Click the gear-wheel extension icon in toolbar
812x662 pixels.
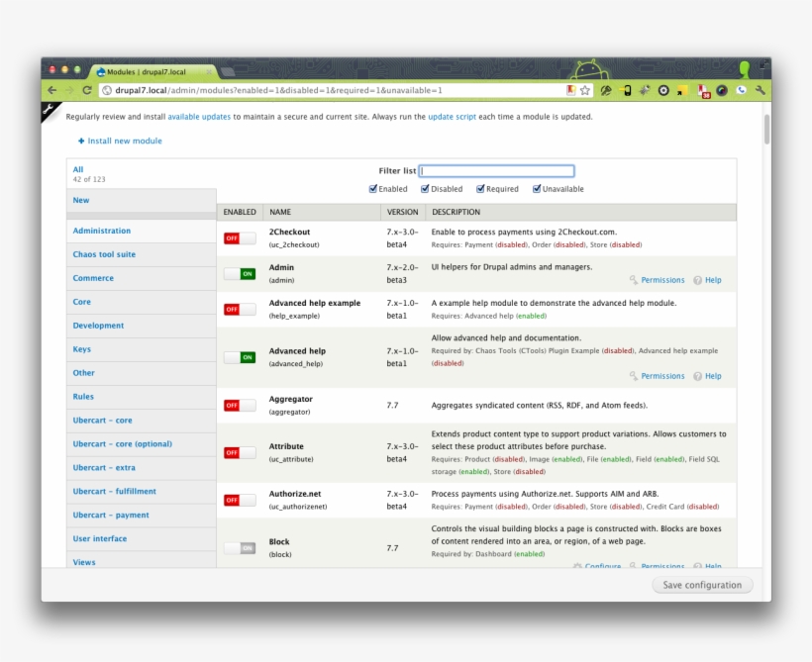click(662, 89)
